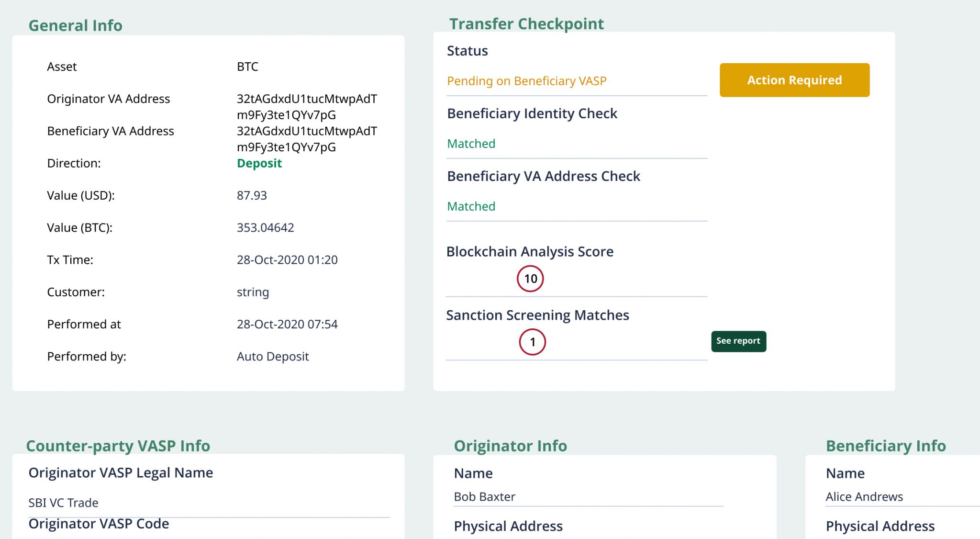
Task: Click the Blockchain Analysis Score circle 10
Action: coord(530,279)
